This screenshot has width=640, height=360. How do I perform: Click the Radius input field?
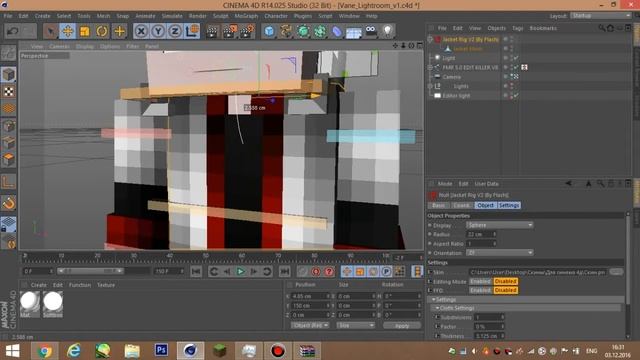(x=481, y=234)
